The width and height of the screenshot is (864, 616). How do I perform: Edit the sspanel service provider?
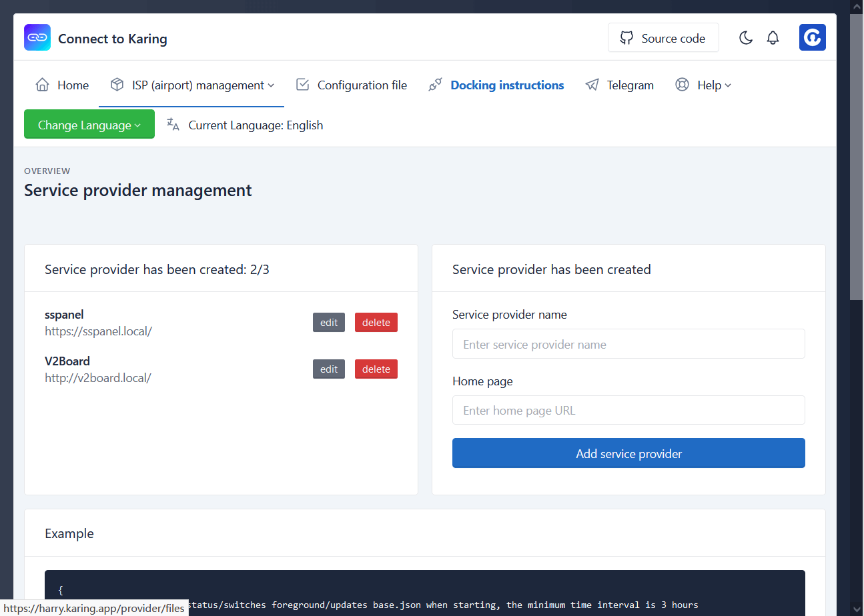[x=329, y=323]
